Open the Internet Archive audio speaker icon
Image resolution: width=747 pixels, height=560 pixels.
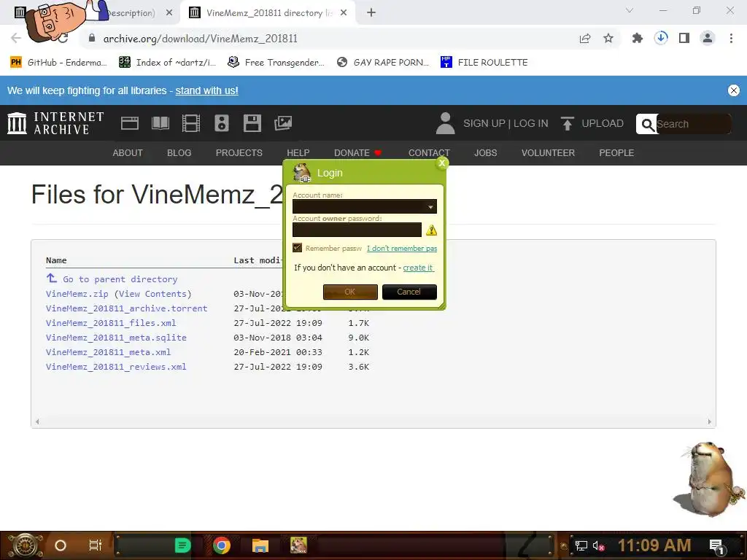coord(222,123)
